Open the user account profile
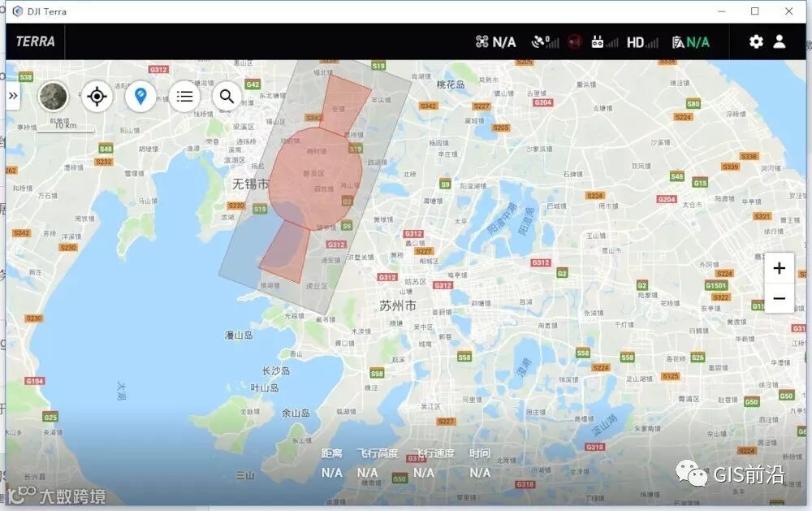The width and height of the screenshot is (812, 511). (x=780, y=41)
